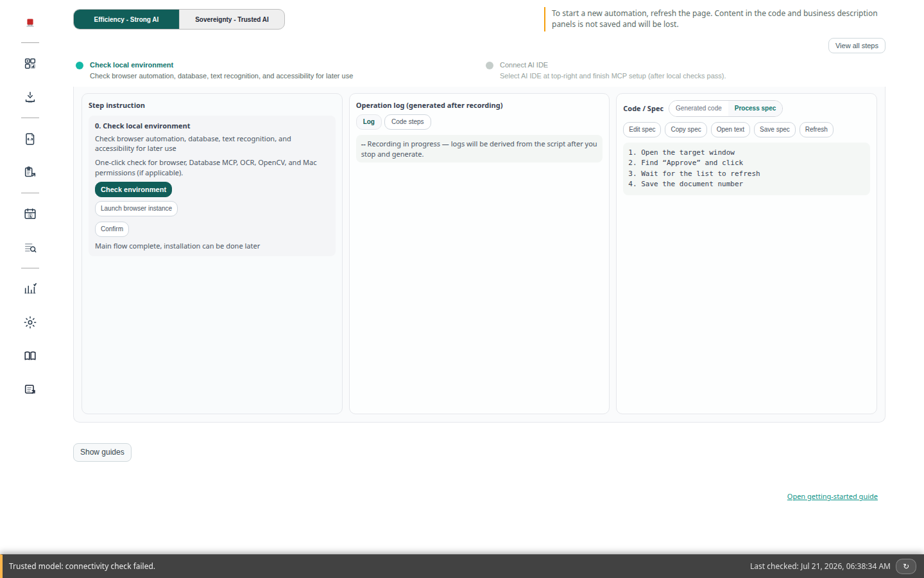Click the 'To start a new automation' notice
The width and height of the screenshot is (924, 578).
pyautogui.click(x=714, y=19)
